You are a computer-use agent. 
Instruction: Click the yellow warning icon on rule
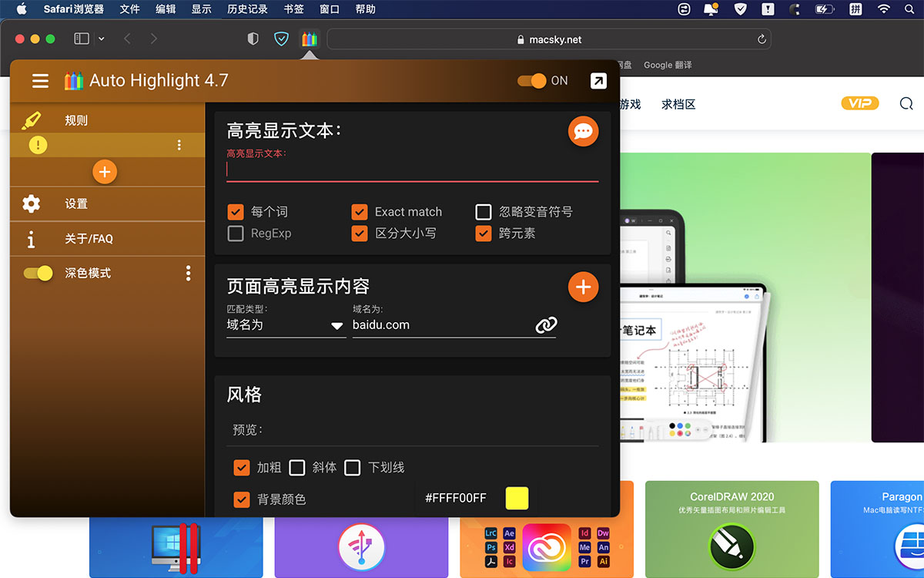click(x=38, y=144)
